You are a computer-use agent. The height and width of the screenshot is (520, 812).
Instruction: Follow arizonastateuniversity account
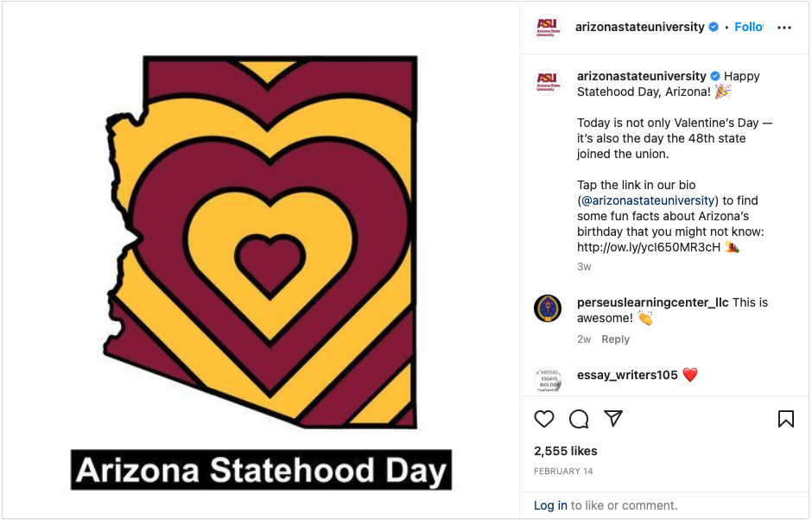[748, 28]
